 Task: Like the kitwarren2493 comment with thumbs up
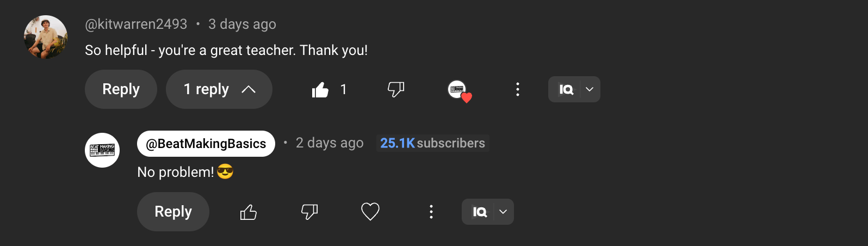320,90
